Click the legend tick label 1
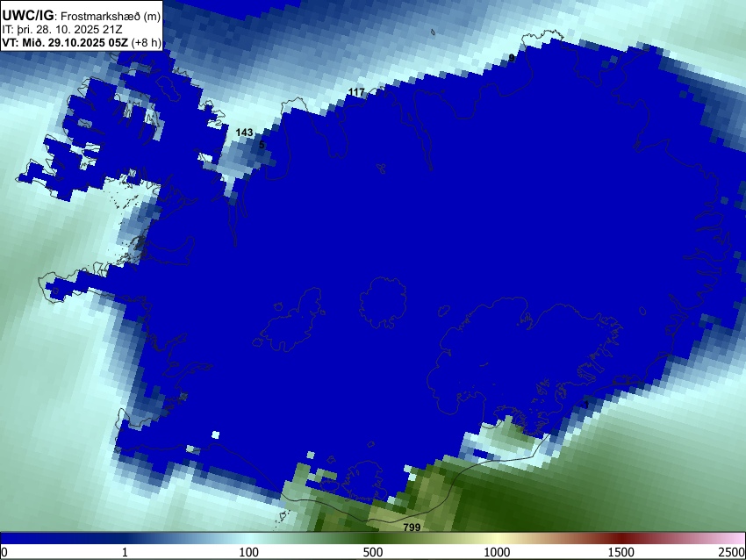This screenshot has height=560, width=746. [x=125, y=552]
